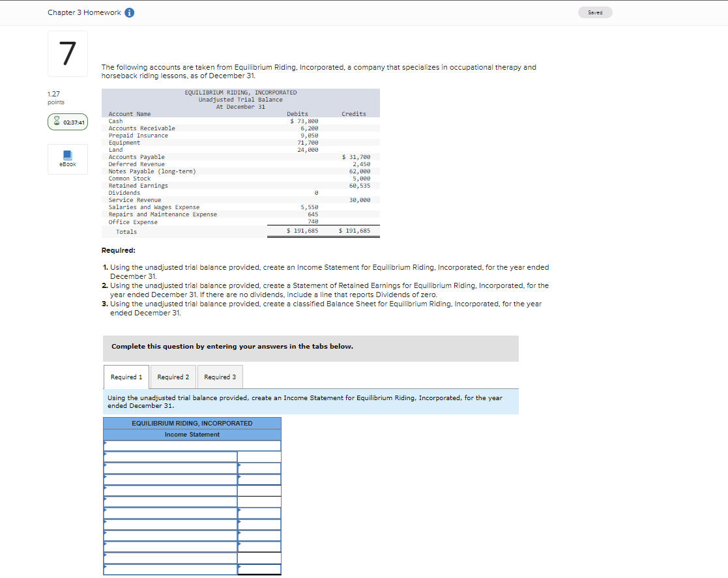This screenshot has height=578, width=728.
Task: Click the Service Revenue credit "30,000"
Action: pyautogui.click(x=360, y=200)
